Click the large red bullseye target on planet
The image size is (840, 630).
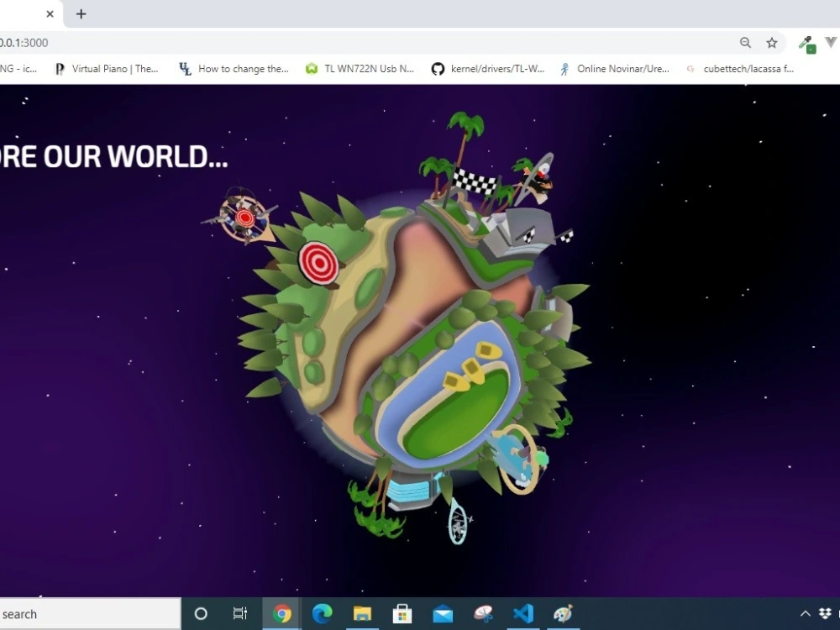point(318,263)
